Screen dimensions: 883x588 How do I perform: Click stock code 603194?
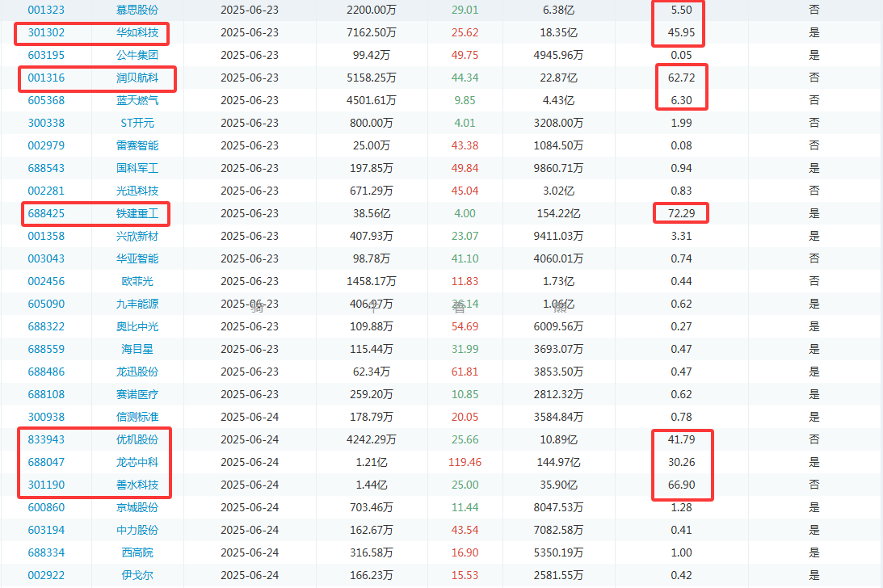click(46, 530)
